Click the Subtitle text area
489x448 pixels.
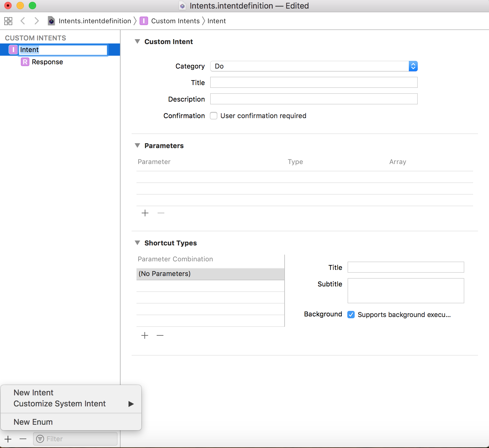[406, 291]
